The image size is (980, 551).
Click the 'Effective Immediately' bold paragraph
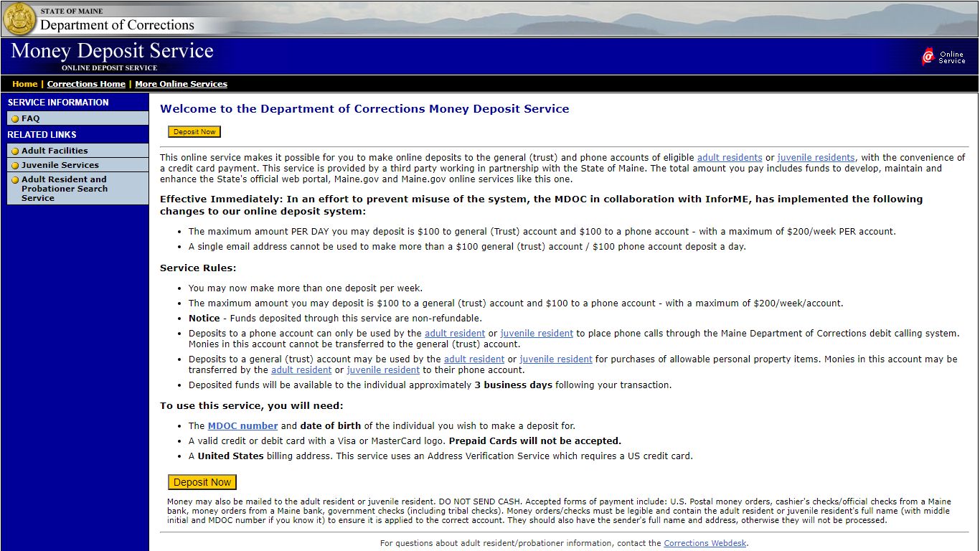tap(542, 205)
